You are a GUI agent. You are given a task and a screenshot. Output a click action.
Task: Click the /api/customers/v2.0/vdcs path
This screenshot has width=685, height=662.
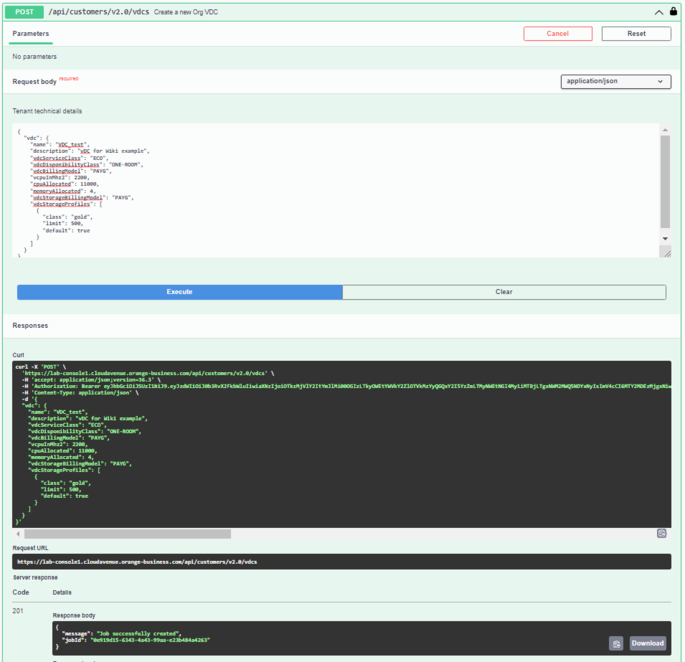pyautogui.click(x=98, y=12)
